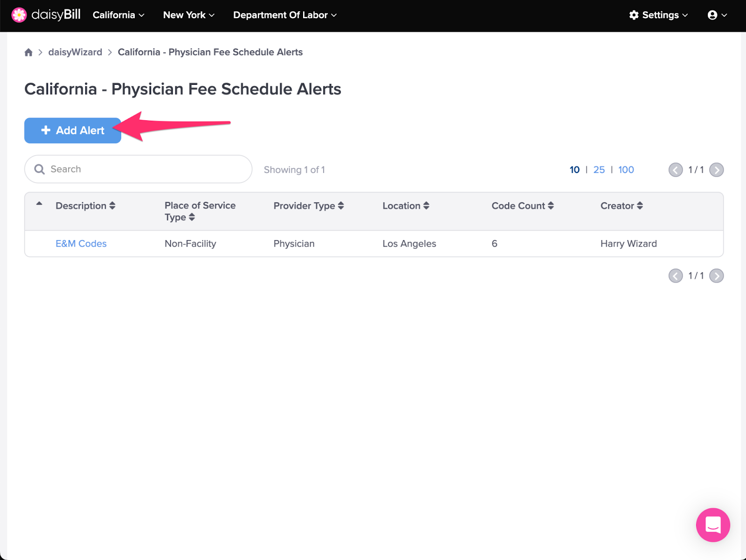Open the user account avatar menu
The width and height of the screenshot is (746, 560).
712,15
